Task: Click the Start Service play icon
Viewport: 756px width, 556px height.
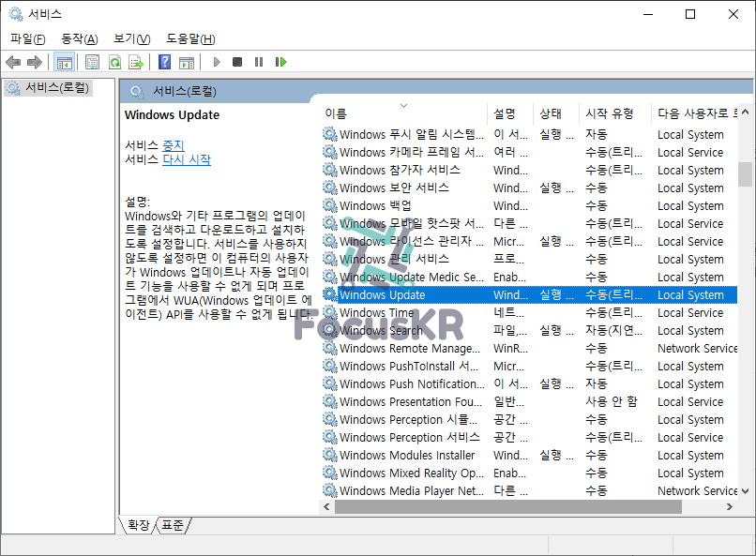Action: click(x=217, y=62)
